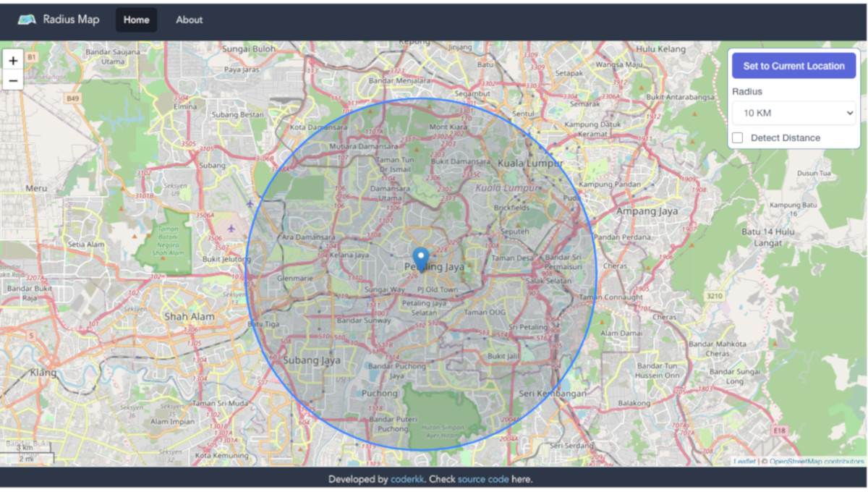The width and height of the screenshot is (868, 492).
Task: Click the Bukit Jalil map label
Action: [x=504, y=356]
